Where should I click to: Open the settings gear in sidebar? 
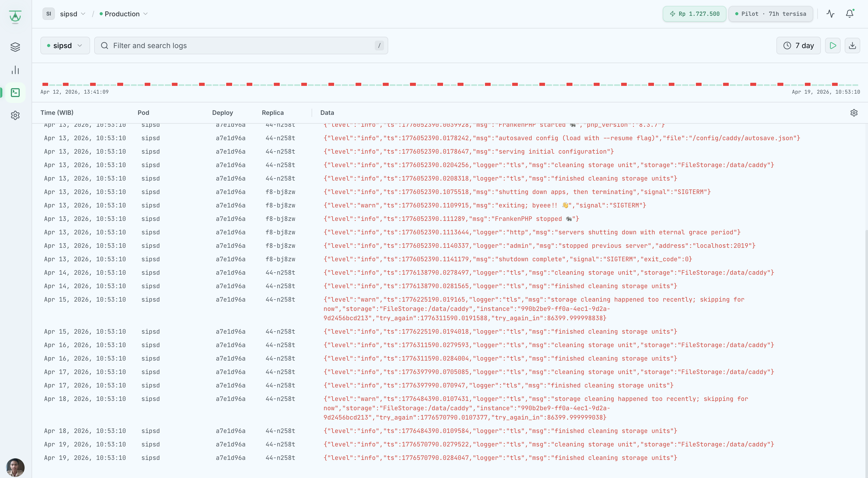[15, 116]
